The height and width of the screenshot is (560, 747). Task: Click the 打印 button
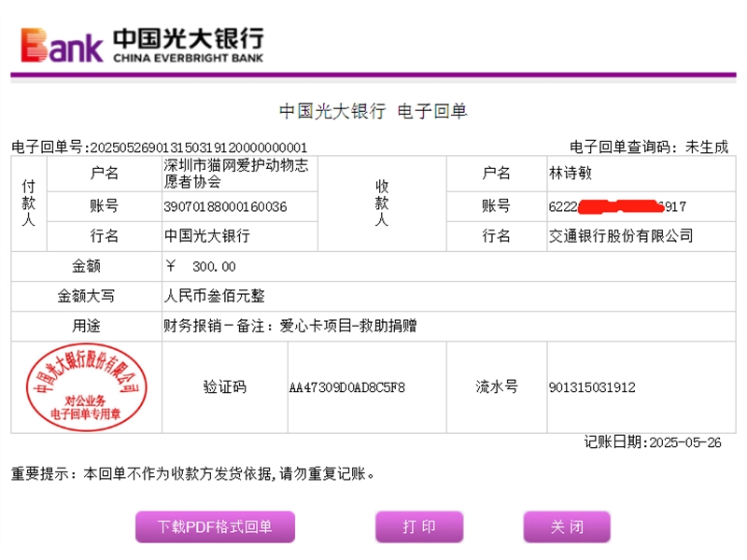coord(419,526)
